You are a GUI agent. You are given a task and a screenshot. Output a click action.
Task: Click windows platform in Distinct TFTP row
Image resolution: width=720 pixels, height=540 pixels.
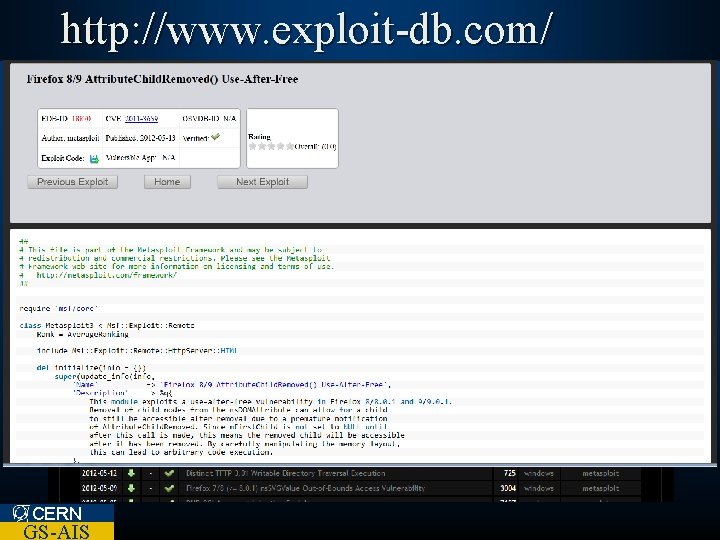pos(539,473)
